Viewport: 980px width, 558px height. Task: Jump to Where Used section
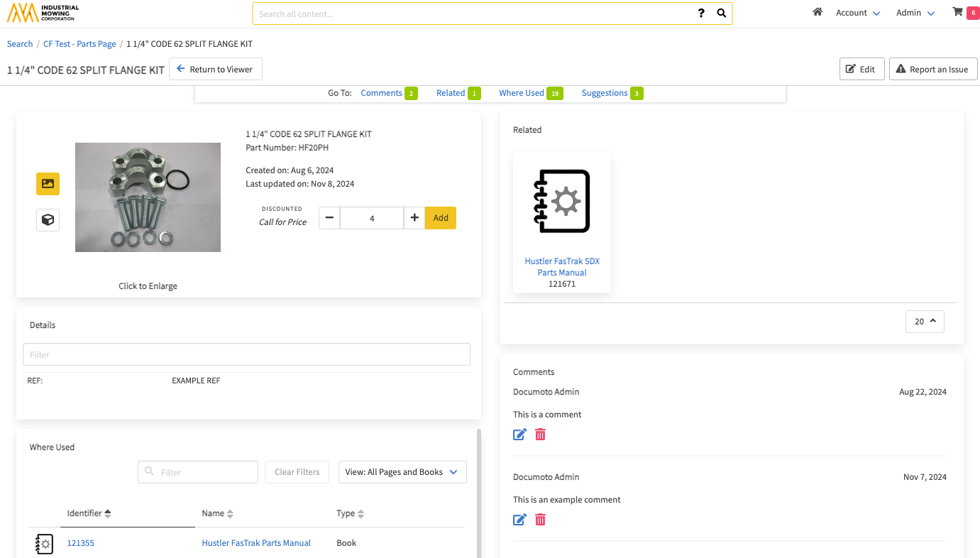click(522, 93)
